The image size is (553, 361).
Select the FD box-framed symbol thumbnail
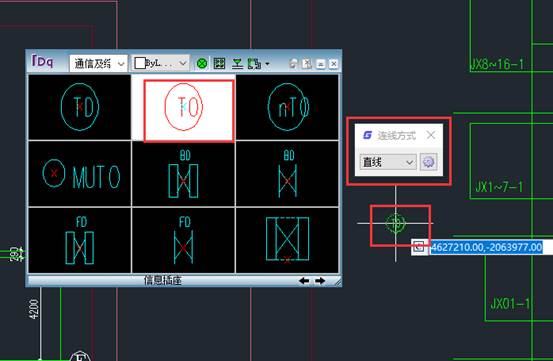(80, 240)
